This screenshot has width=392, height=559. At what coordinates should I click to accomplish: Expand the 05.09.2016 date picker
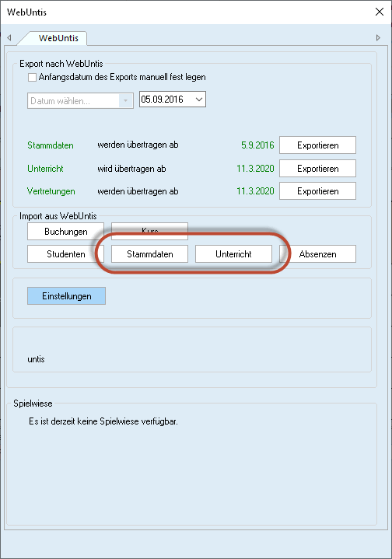click(199, 99)
